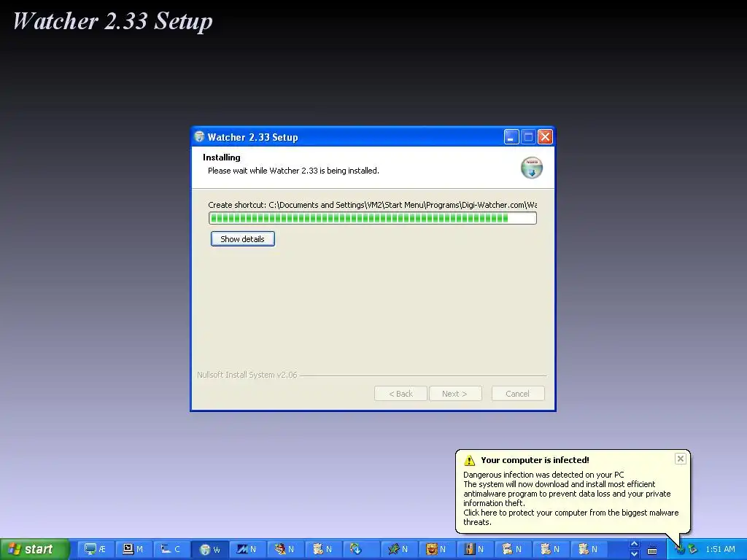
Task: Show previous taskbar row with up arrow
Action: coord(634,544)
